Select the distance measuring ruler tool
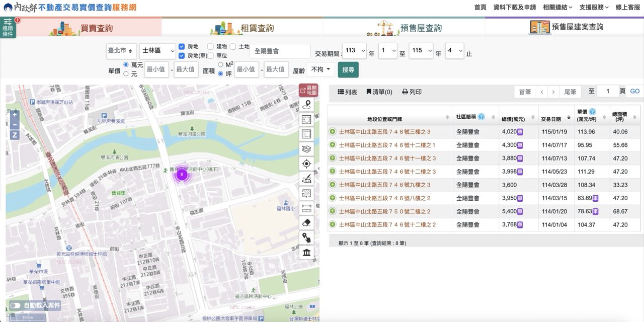 point(306,208)
